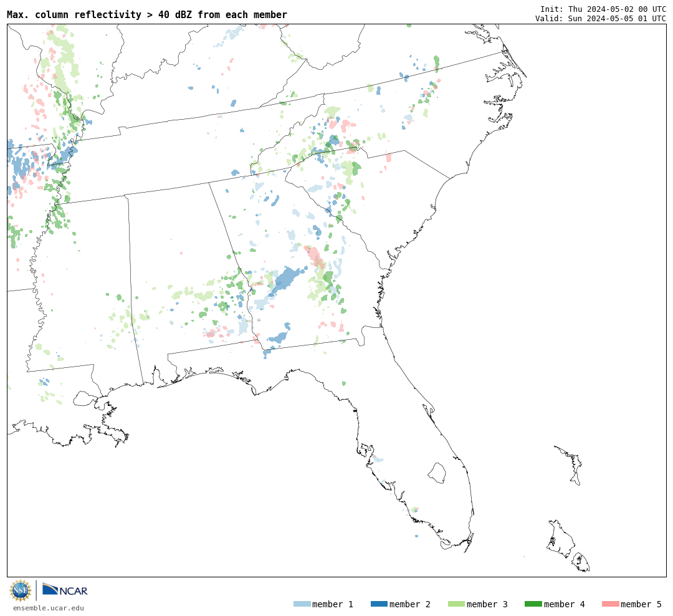The height and width of the screenshot is (616, 673).
Task: Click the member 1 light blue swatch
Action: (302, 604)
